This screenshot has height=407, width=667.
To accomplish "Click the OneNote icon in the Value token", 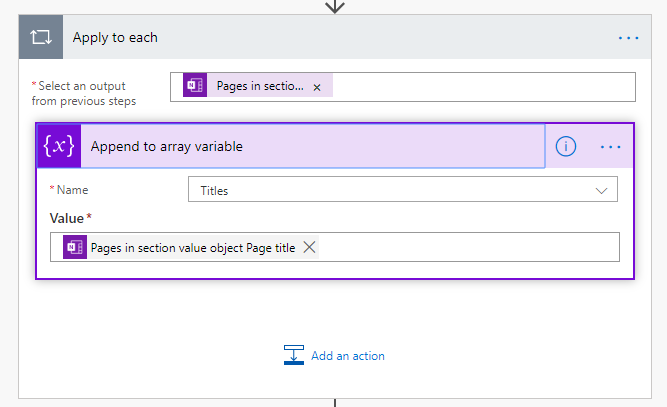I will 75,247.
